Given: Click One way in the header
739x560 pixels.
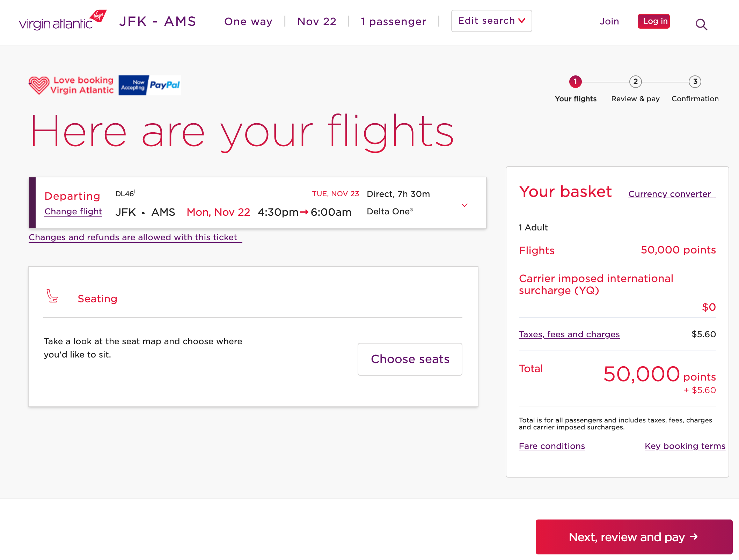Looking at the screenshot, I should [248, 22].
